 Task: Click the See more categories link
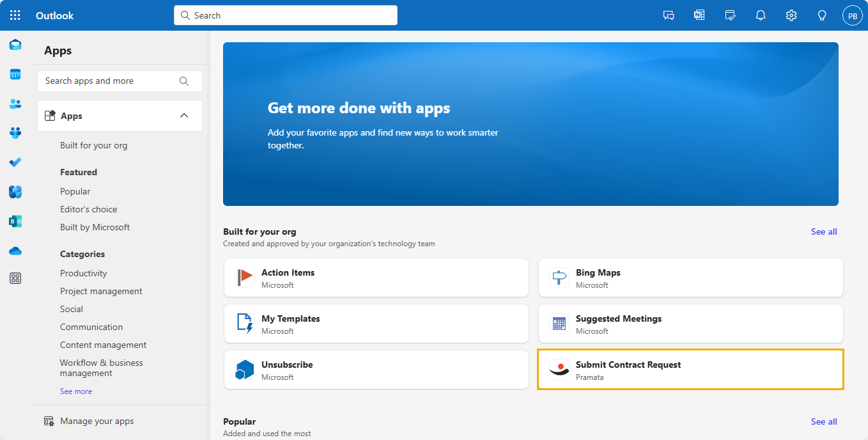76,391
